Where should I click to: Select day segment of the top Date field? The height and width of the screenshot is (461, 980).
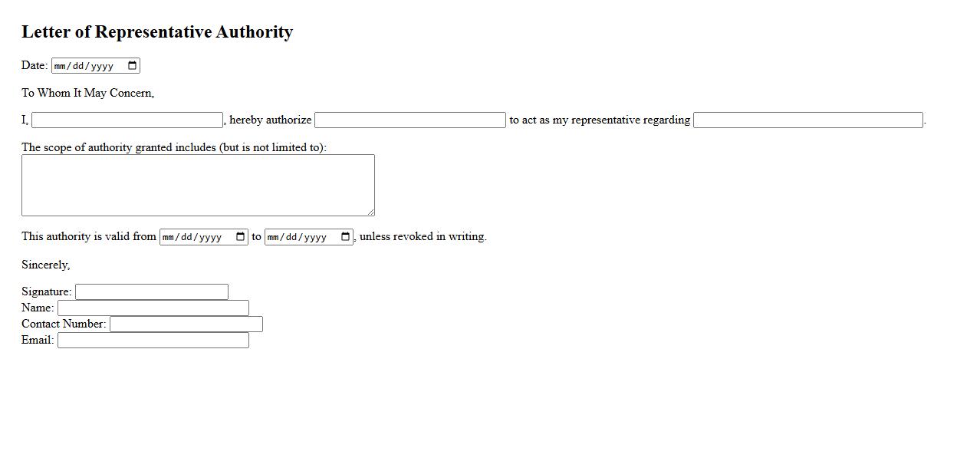point(78,66)
